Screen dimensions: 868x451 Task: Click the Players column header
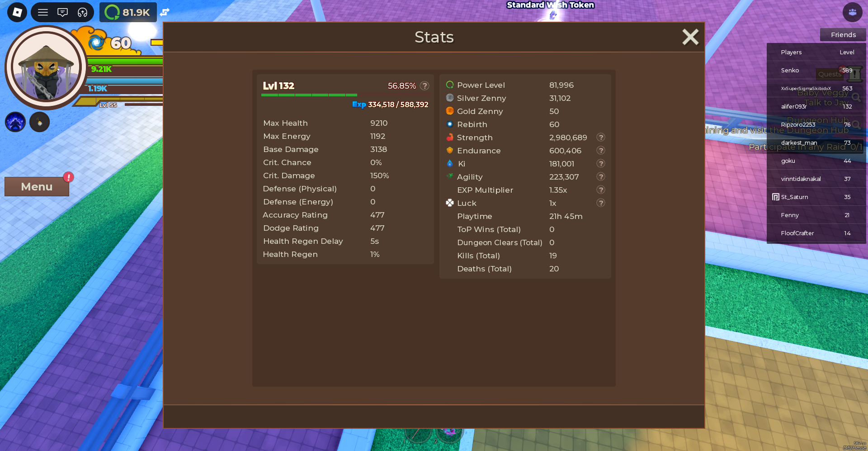(x=791, y=52)
